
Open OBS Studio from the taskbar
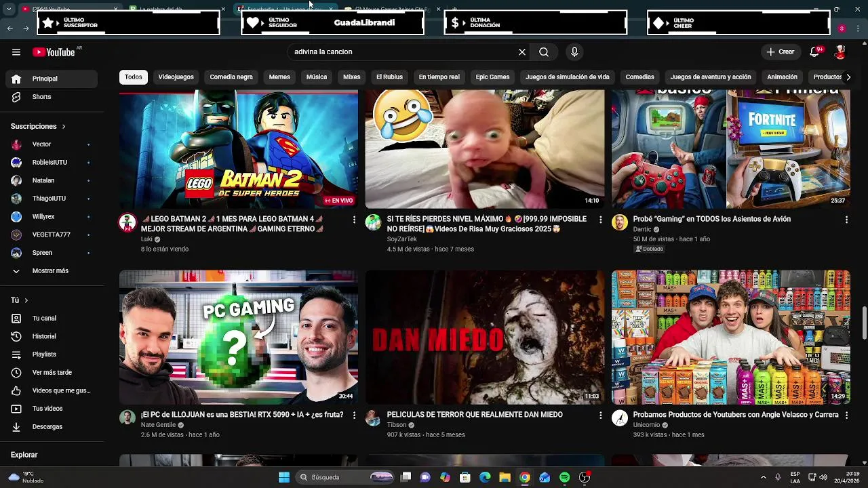[x=585, y=477]
